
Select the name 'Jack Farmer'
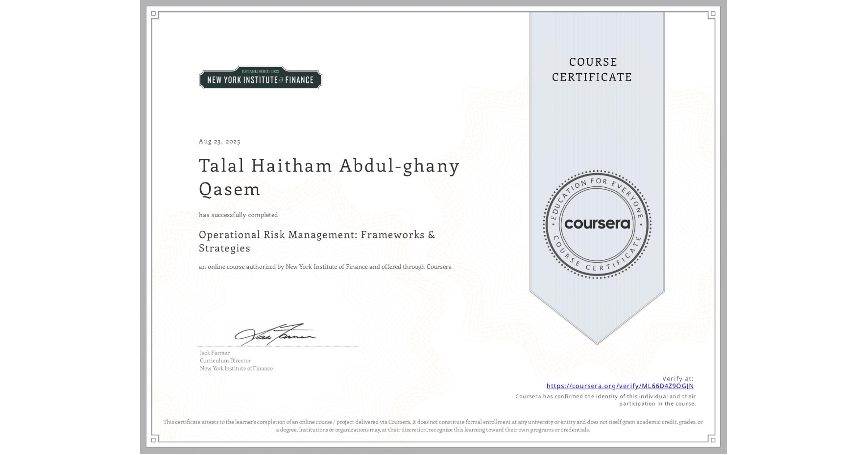click(x=215, y=353)
